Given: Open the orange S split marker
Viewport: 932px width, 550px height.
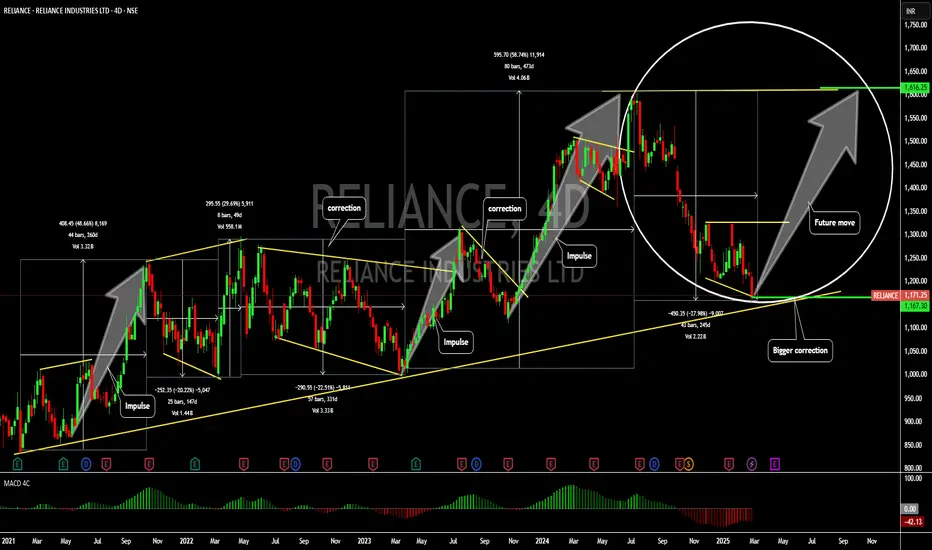Looking at the screenshot, I should pyautogui.click(x=688, y=464).
